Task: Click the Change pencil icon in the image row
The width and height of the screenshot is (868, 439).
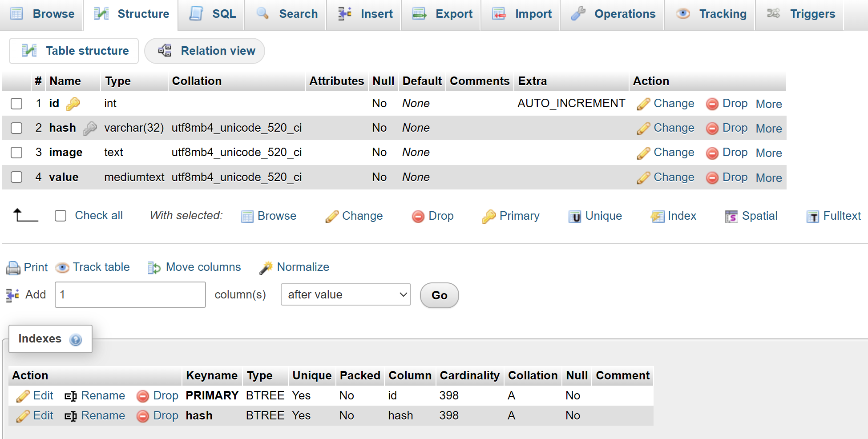Action: [x=643, y=153]
